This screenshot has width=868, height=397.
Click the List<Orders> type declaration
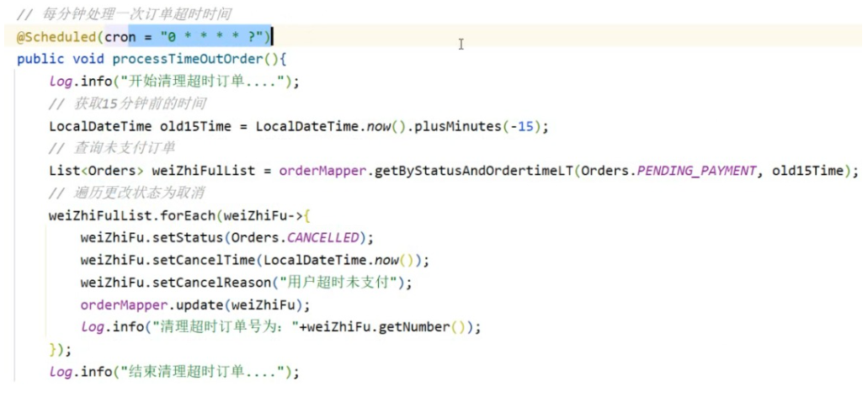coord(97,171)
